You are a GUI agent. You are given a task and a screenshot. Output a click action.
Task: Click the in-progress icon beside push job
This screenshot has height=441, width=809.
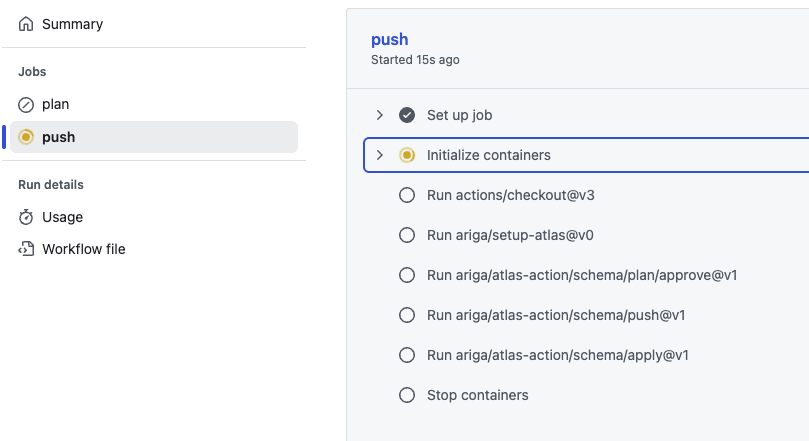(26, 137)
